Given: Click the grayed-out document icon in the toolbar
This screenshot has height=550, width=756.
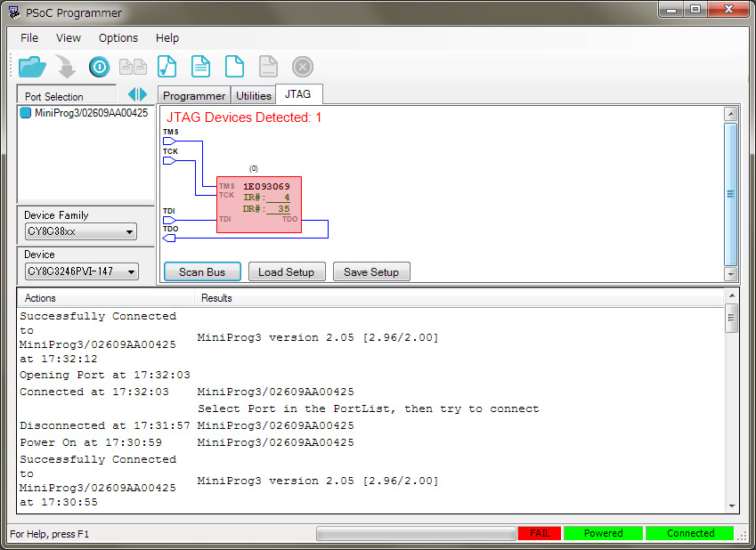Looking at the screenshot, I should [x=268, y=67].
